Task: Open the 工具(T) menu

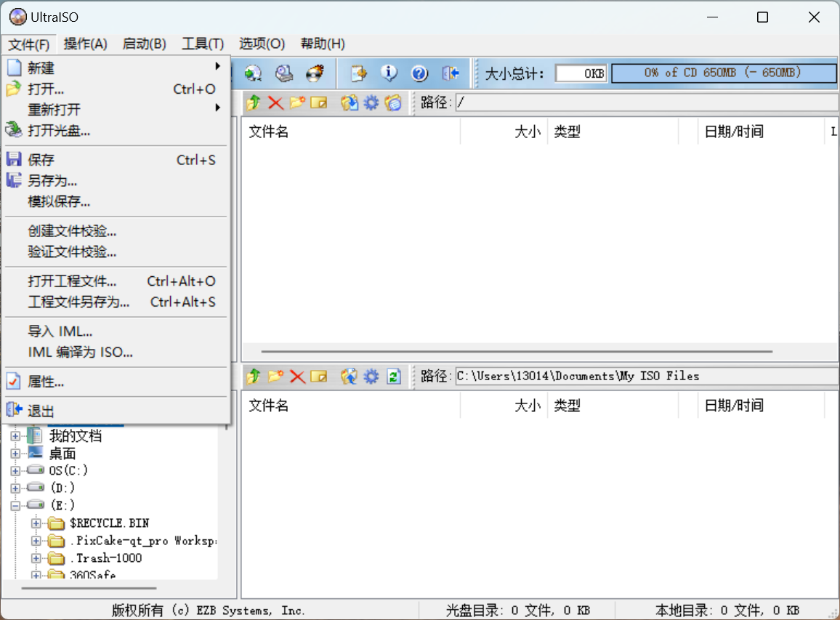Action: tap(203, 44)
